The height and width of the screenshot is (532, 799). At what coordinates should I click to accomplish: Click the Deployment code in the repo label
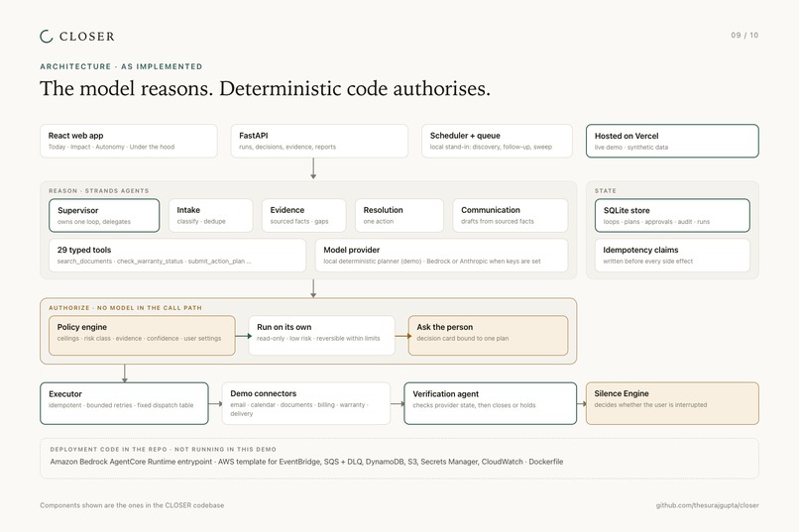point(163,450)
